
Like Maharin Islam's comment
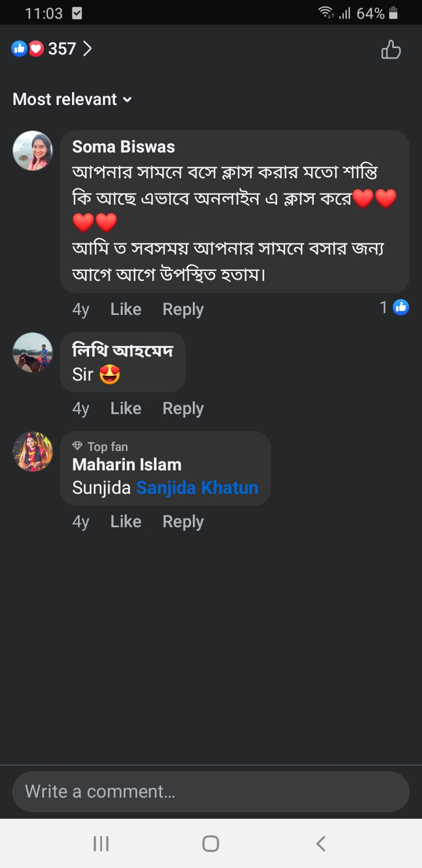(125, 522)
